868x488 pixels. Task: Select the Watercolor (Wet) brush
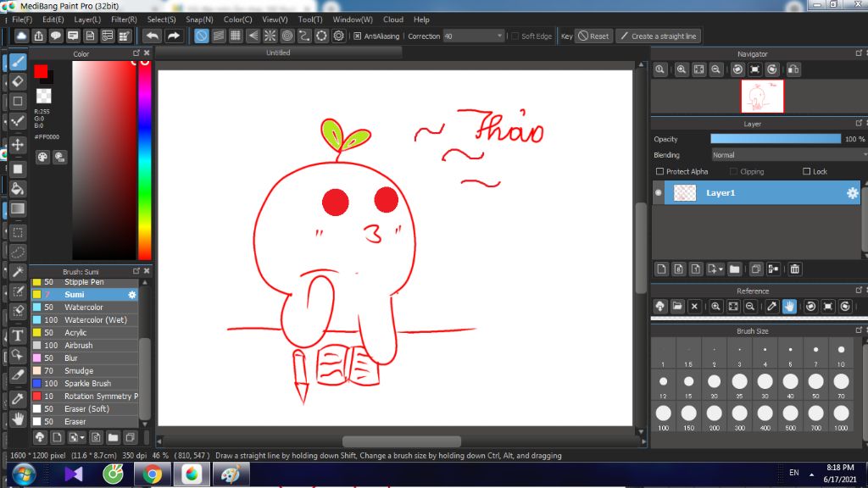pos(84,319)
